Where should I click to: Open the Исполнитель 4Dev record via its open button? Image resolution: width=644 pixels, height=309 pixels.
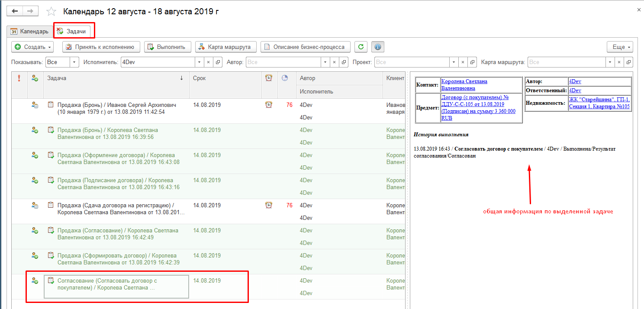coord(218,62)
